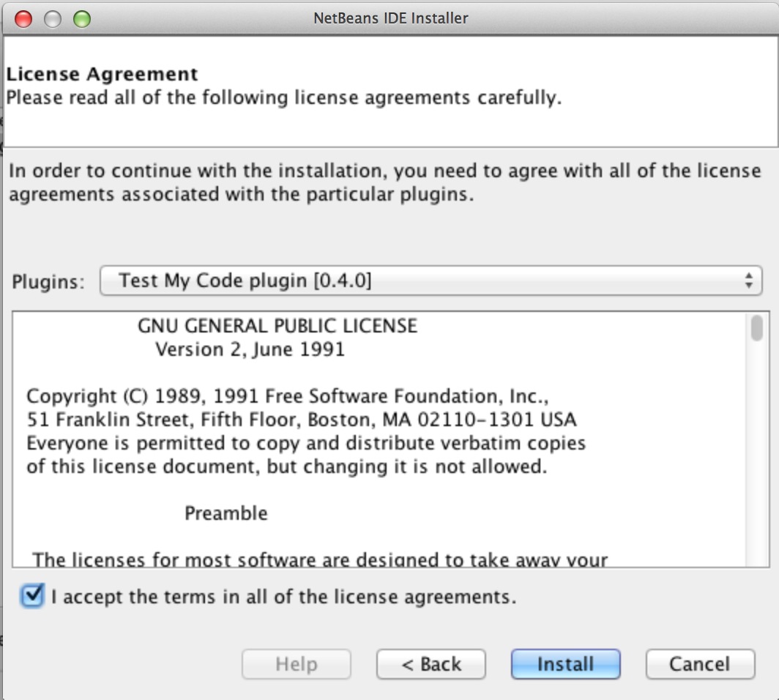Cancel the plugin installation
The height and width of the screenshot is (700, 779).
pyautogui.click(x=700, y=664)
